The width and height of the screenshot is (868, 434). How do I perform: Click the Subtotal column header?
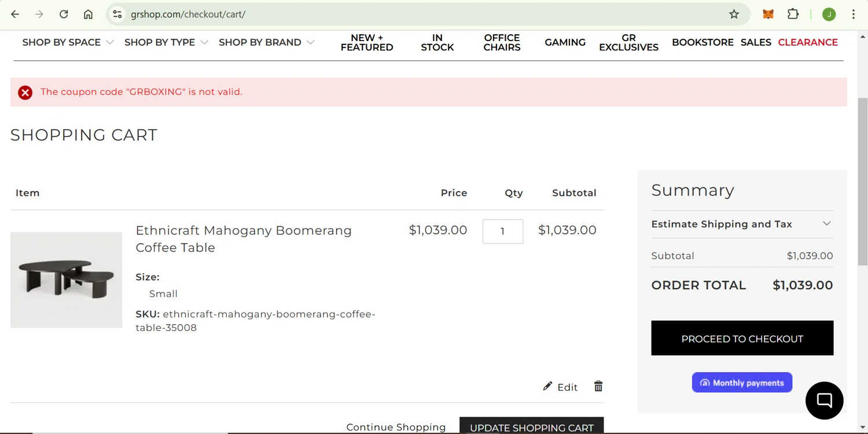(x=574, y=193)
